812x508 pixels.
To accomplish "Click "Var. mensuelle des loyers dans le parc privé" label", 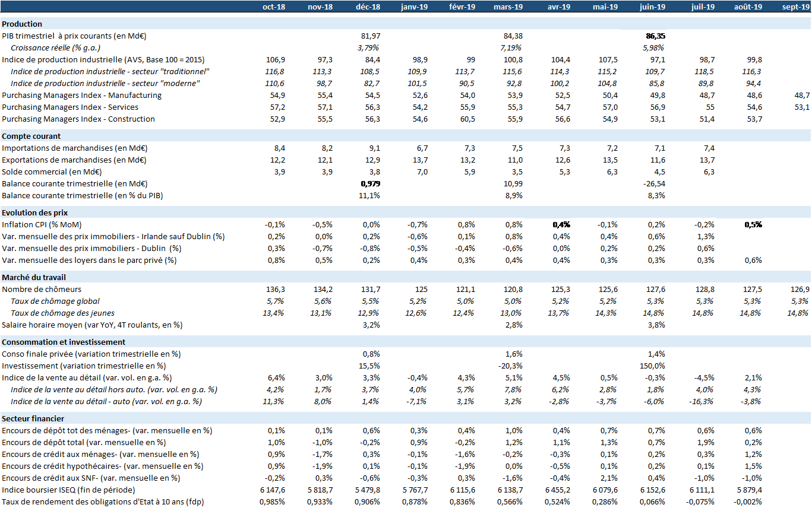I will pyautogui.click(x=89, y=260).
